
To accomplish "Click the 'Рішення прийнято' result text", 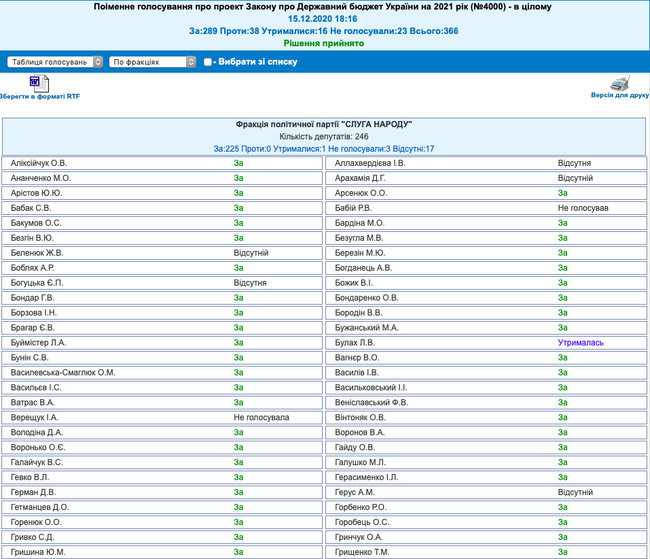I will tap(323, 44).
